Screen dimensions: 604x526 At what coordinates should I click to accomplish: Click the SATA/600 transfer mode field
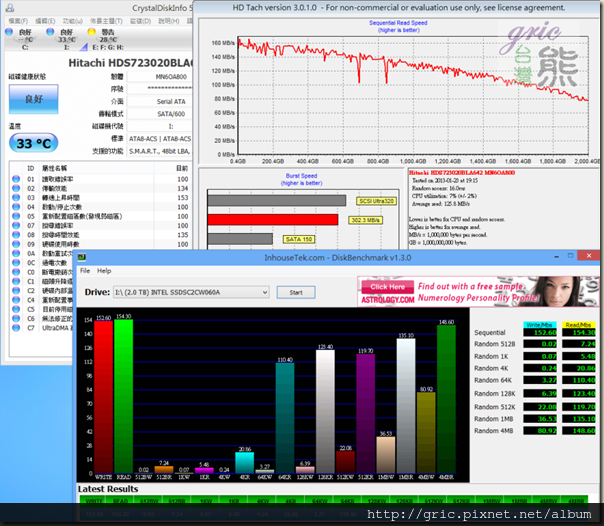(x=159, y=114)
